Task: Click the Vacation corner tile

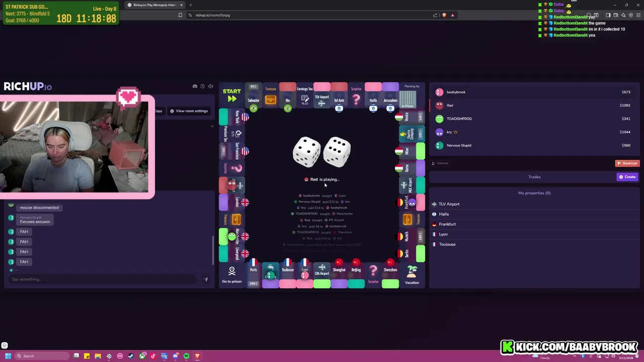Action: pos(412,275)
